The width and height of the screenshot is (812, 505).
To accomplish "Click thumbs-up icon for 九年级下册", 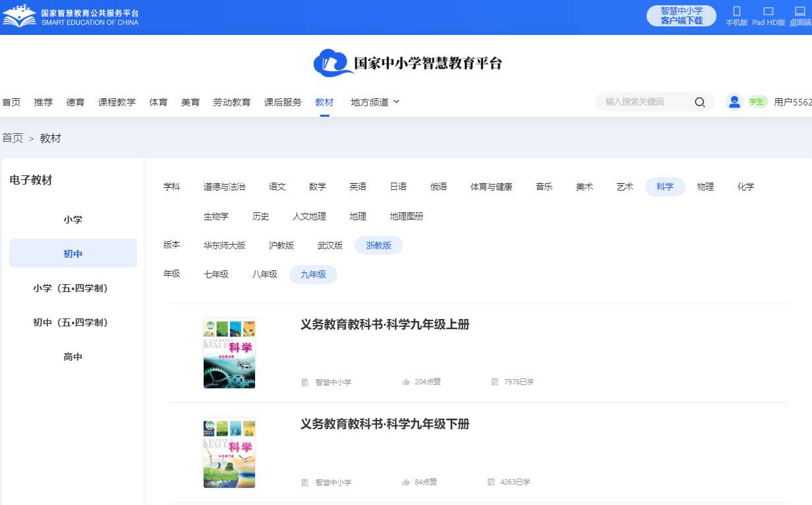I will pyautogui.click(x=406, y=482).
